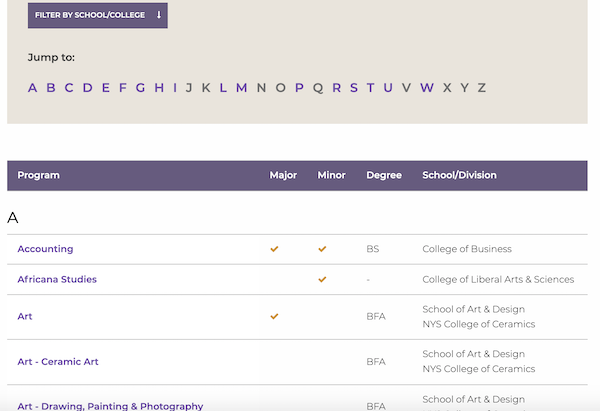Click the grayed letter K
Viewport: 600px width, 411px height.
(x=206, y=88)
